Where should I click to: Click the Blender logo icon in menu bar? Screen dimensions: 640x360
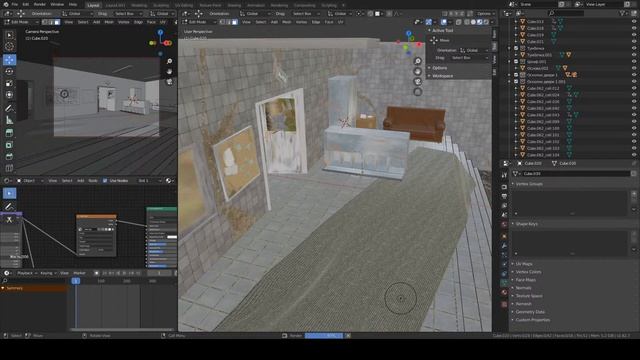(x=6, y=4)
